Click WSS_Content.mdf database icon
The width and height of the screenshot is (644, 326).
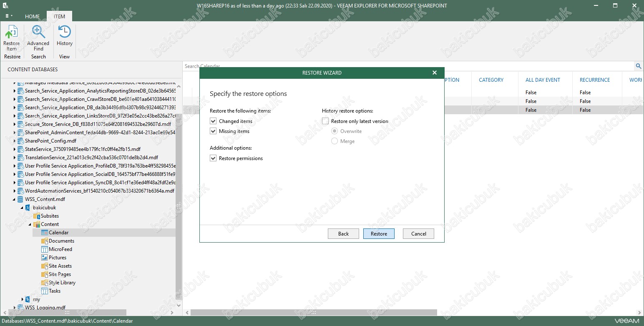point(20,199)
